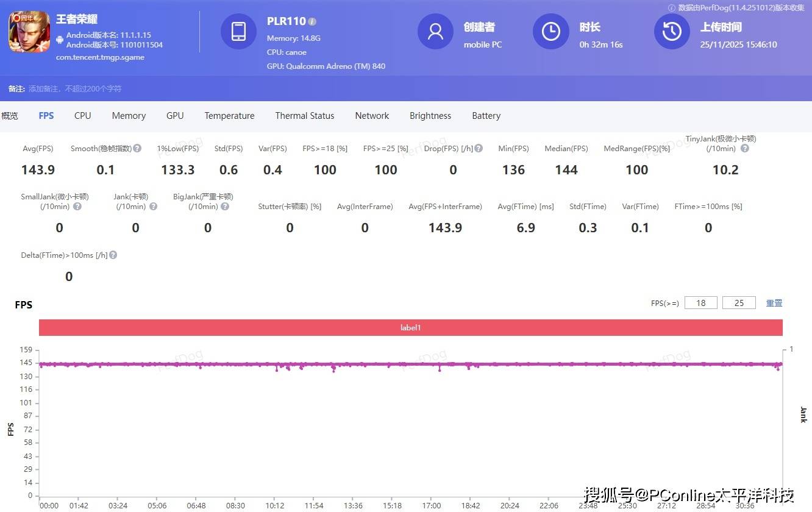This screenshot has height=512, width=812.
Task: Go to the Battery tab
Action: coord(486,116)
